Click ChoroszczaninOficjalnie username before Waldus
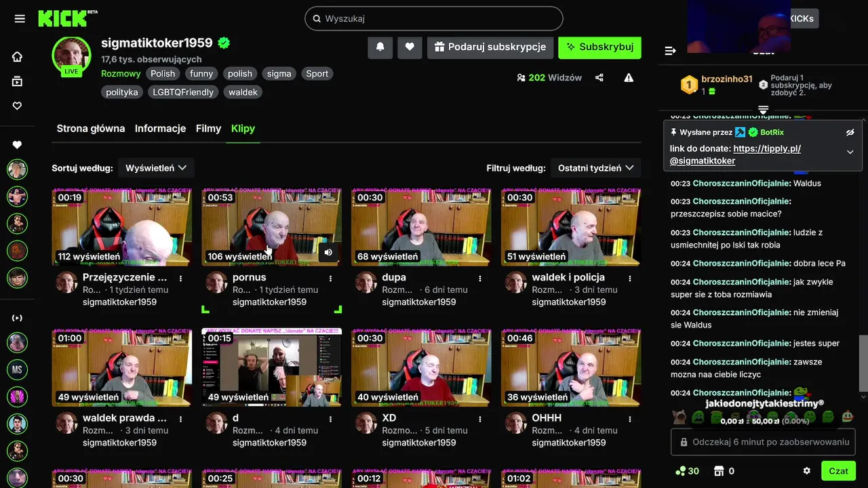868x488 pixels. tap(742, 183)
